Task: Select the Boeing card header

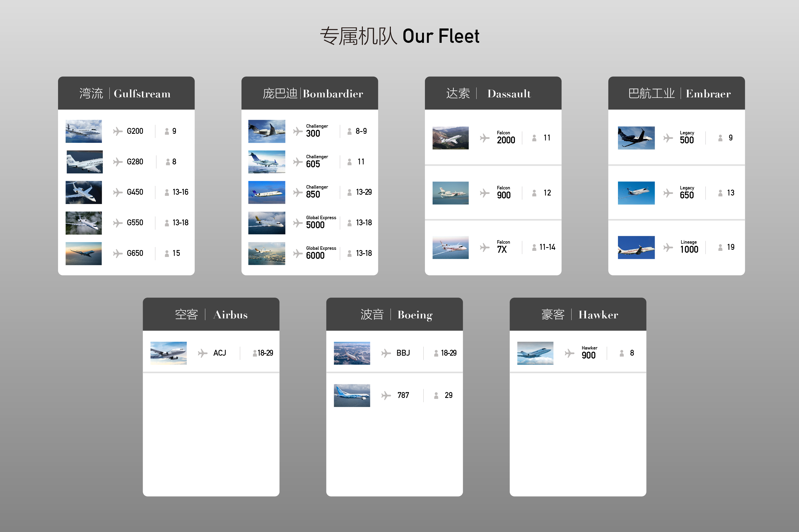Action: pos(395,314)
